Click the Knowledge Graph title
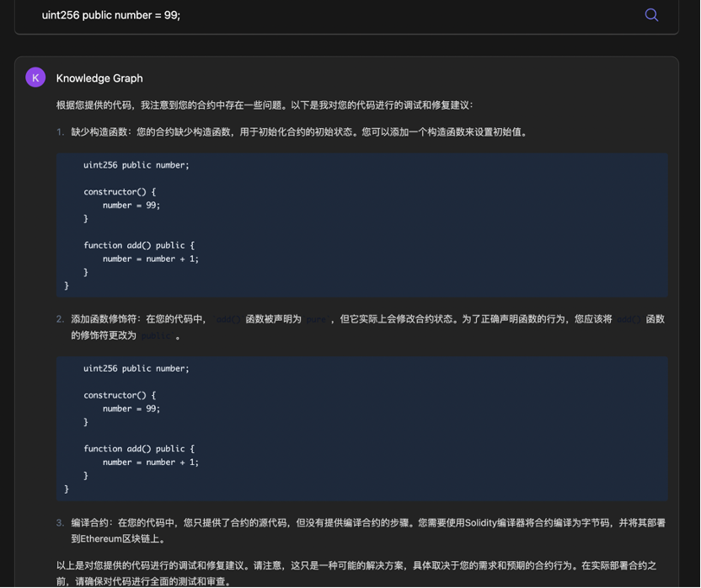Viewport: 701px width, 588px height. (99, 78)
